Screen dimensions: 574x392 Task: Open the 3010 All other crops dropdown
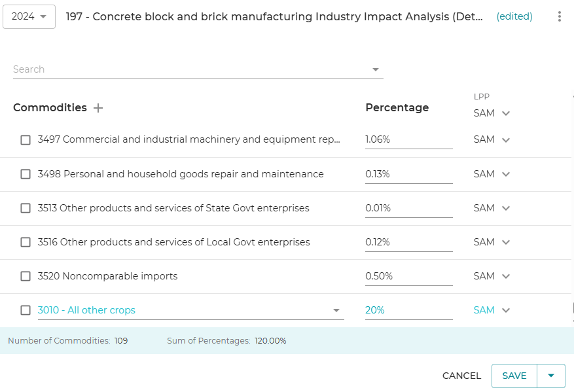click(336, 310)
